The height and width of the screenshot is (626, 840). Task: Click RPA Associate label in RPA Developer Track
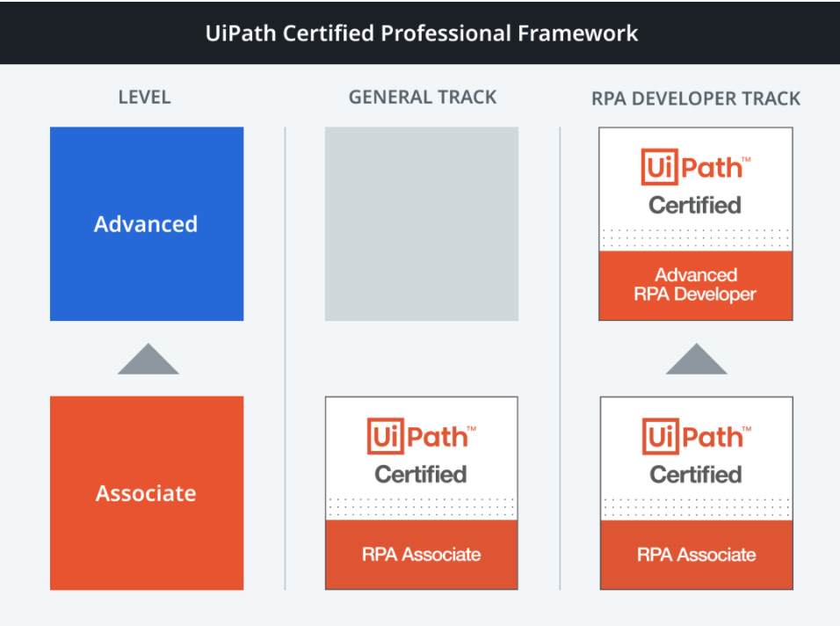(x=696, y=554)
